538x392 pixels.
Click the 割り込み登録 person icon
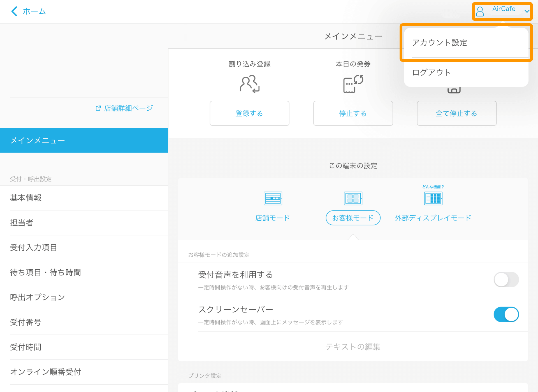249,83
